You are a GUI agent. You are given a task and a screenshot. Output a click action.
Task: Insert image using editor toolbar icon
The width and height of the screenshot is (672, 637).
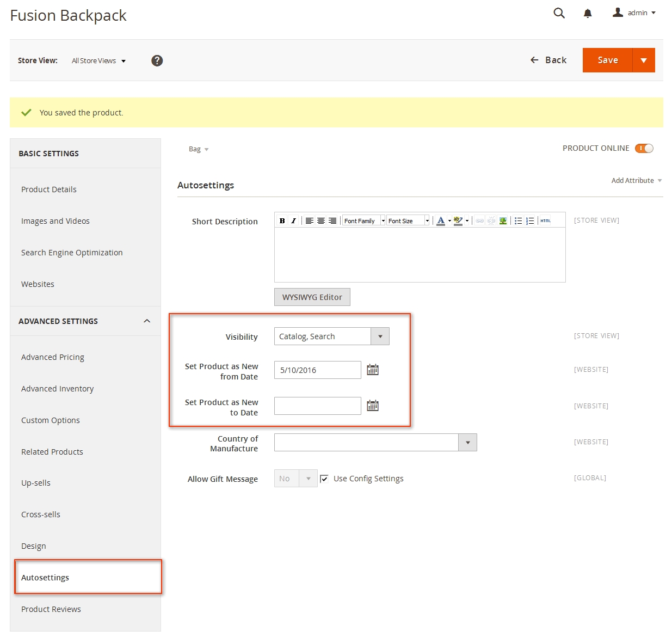tap(503, 220)
